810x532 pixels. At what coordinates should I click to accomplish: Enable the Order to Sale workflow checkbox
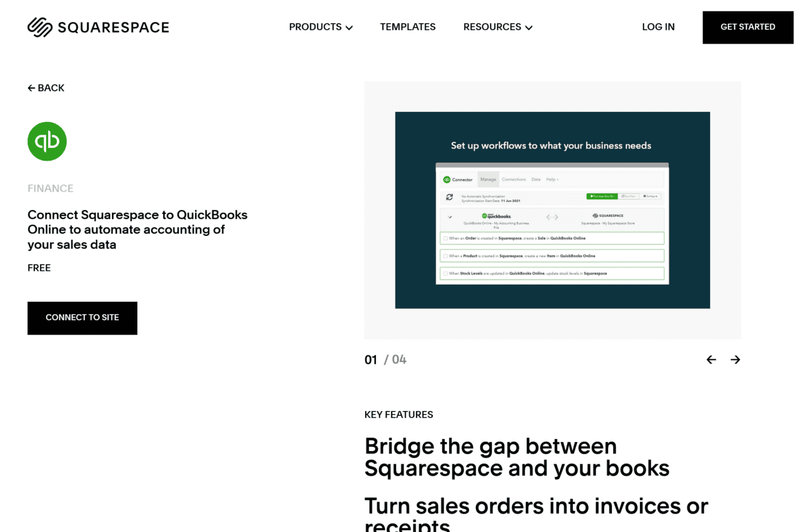coord(445,238)
